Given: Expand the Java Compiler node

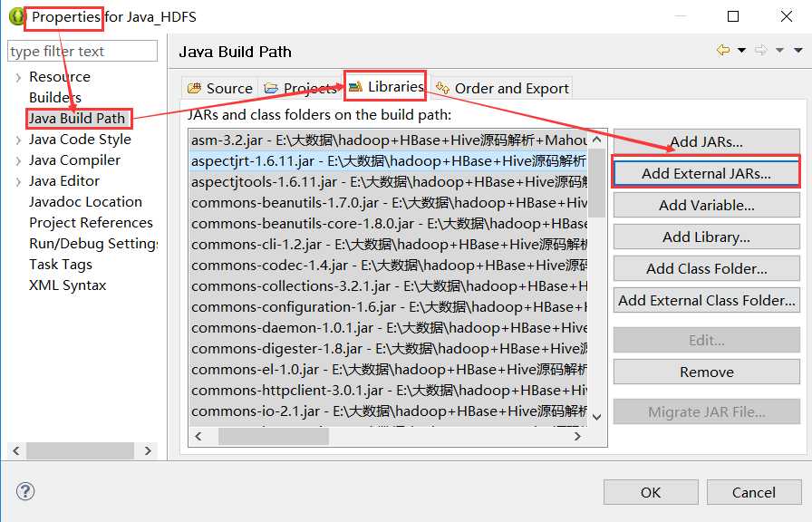Looking at the screenshot, I should coord(18,161).
